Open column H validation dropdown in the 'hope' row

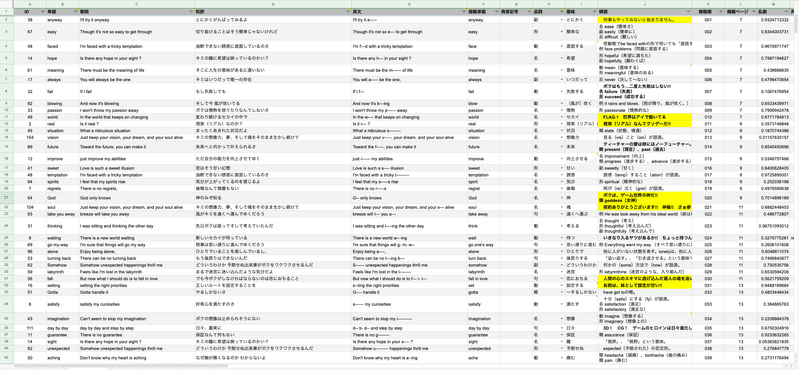[561, 58]
